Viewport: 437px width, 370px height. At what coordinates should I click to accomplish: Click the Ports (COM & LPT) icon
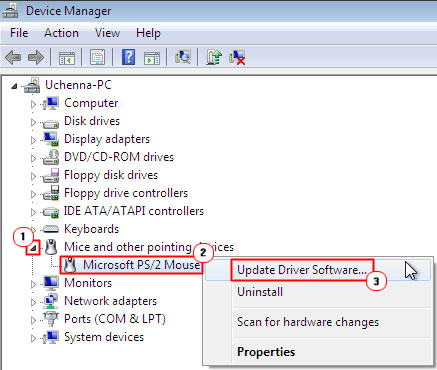click(51, 319)
